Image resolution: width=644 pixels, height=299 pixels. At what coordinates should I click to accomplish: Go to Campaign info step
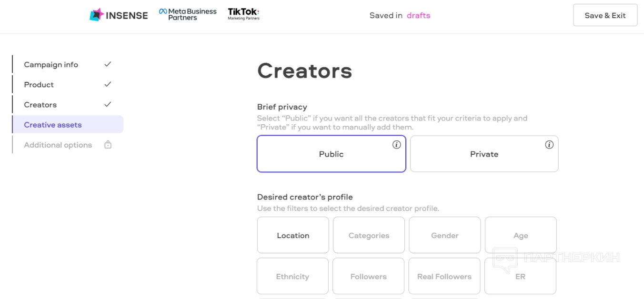tap(51, 65)
